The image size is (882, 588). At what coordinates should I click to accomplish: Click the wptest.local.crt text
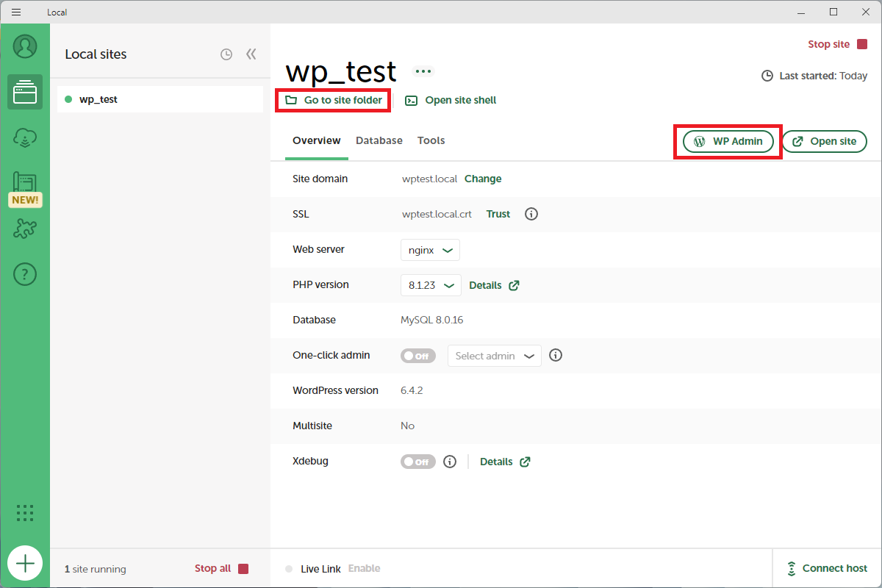[x=437, y=214]
